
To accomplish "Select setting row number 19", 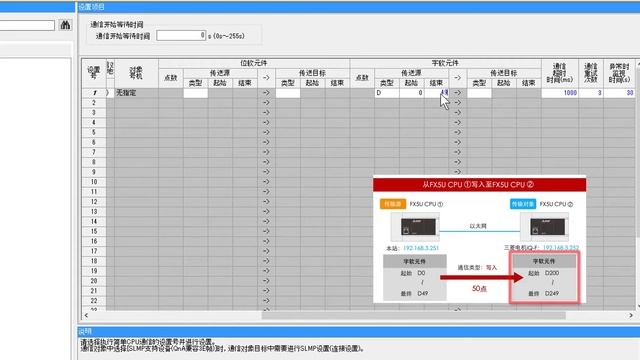I will point(94,271).
